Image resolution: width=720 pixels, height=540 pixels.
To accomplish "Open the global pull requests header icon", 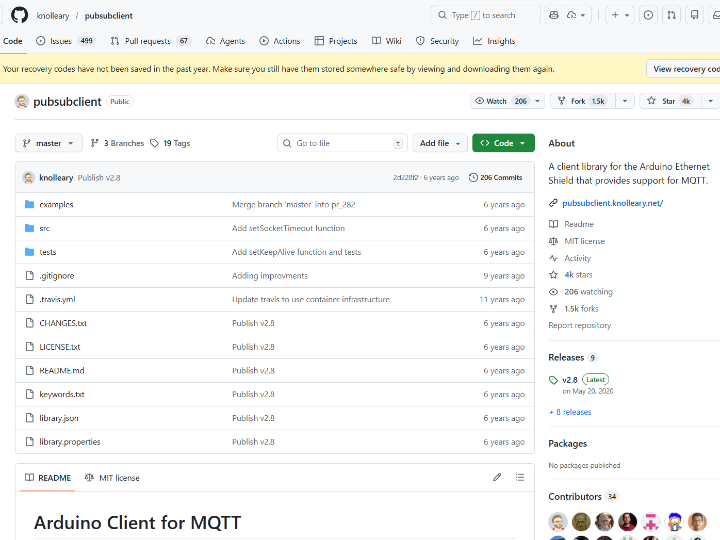I will (671, 15).
